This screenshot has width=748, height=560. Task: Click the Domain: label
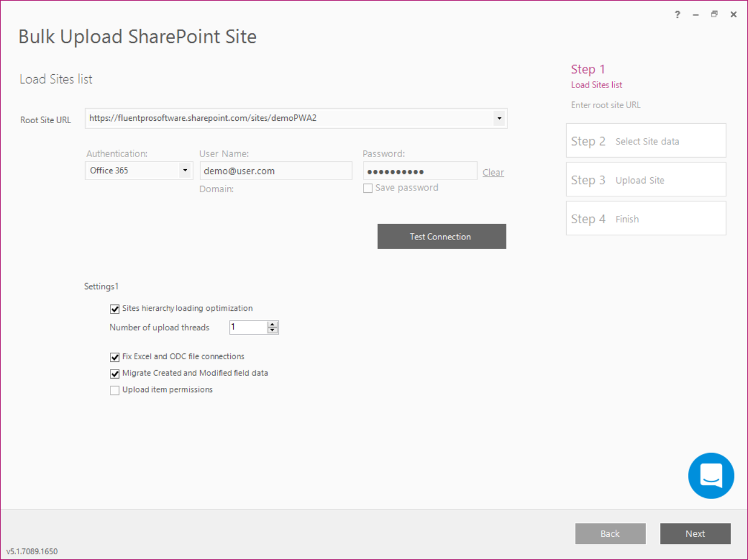pyautogui.click(x=216, y=189)
